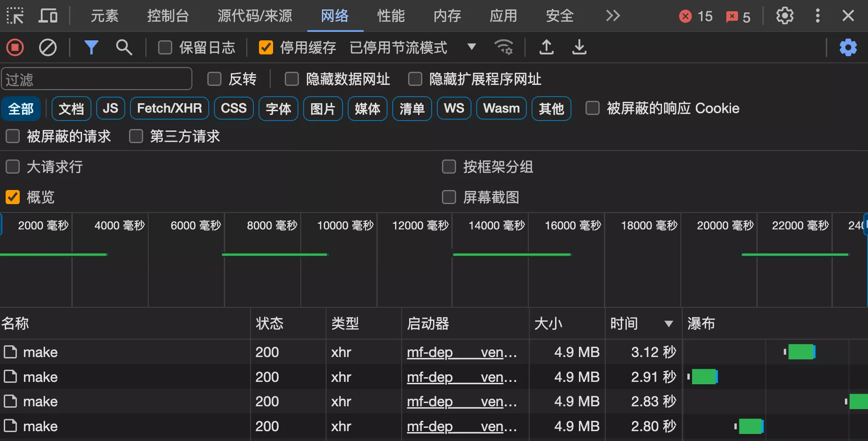Toggle the device toolbar icon
The image size is (868, 441).
pyautogui.click(x=48, y=16)
